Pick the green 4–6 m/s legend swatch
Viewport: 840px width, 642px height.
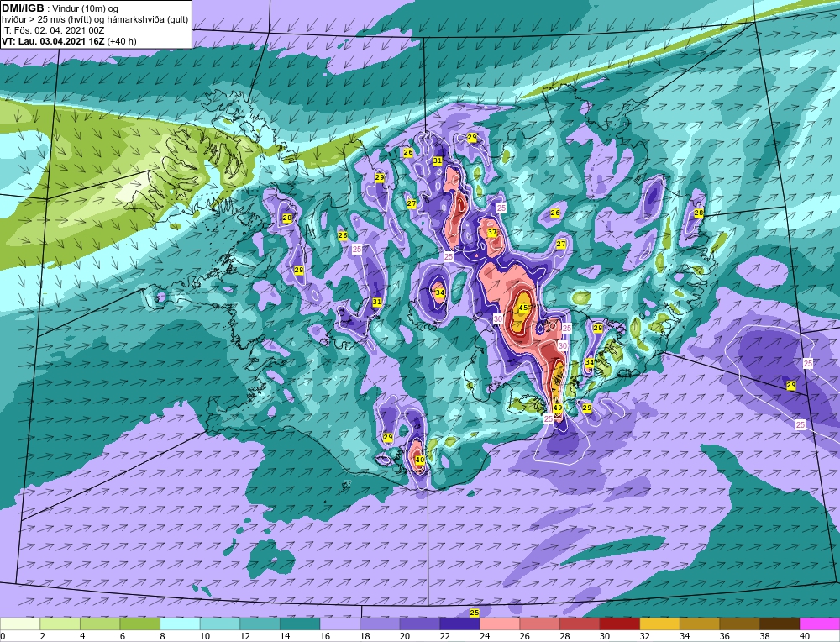click(x=100, y=624)
